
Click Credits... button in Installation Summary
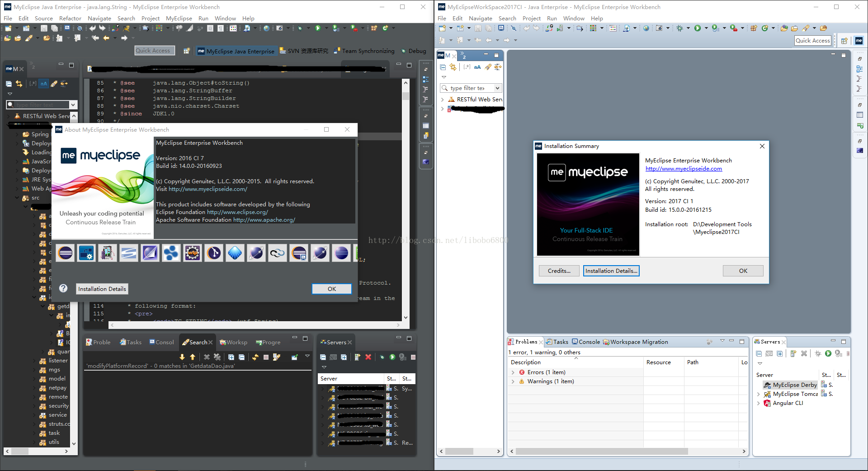(559, 271)
